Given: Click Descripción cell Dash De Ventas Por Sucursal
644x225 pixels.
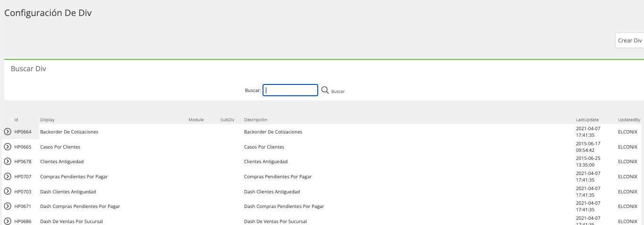Looking at the screenshot, I should (275, 221).
